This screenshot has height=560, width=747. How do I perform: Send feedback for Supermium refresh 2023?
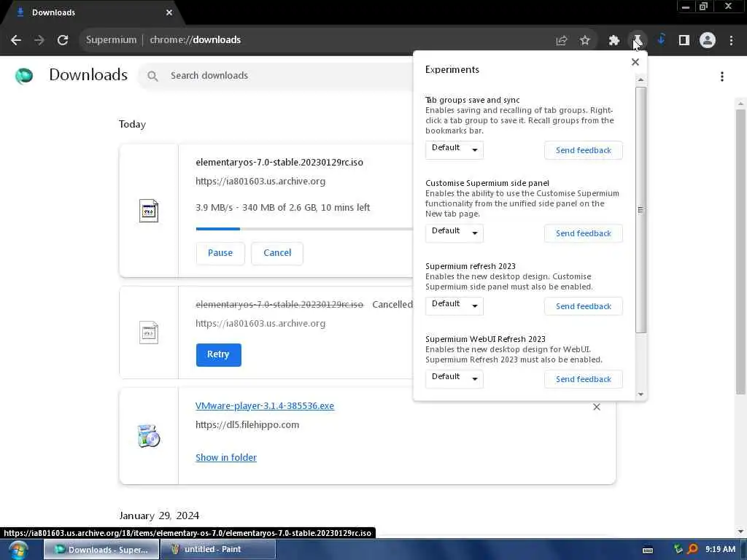pos(583,306)
